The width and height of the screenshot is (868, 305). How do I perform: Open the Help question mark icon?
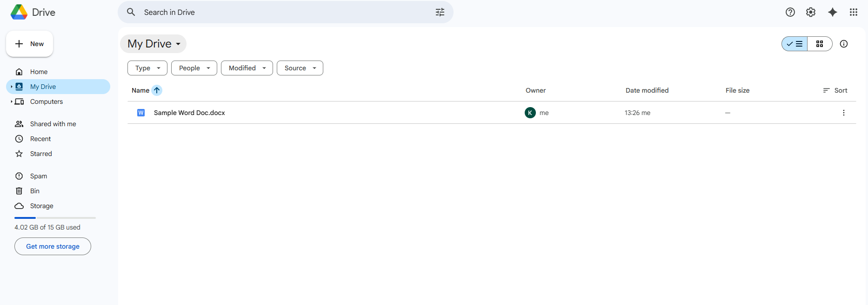[790, 12]
